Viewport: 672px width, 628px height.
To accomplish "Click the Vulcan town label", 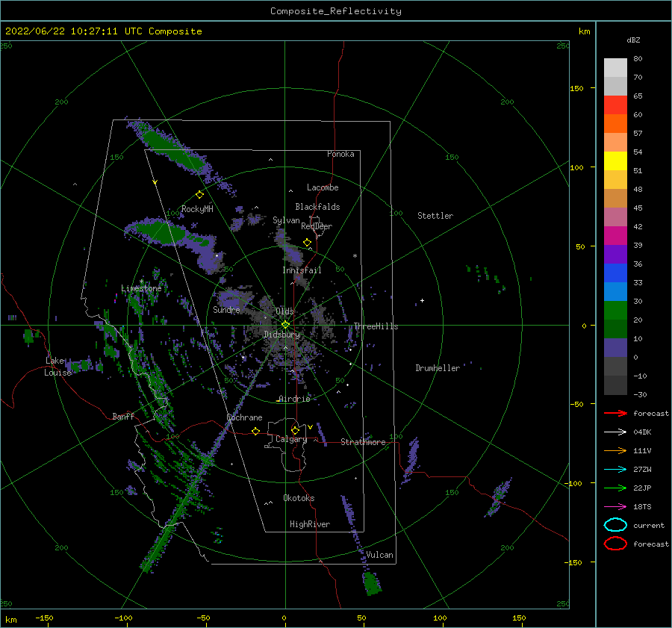I will point(379,555).
